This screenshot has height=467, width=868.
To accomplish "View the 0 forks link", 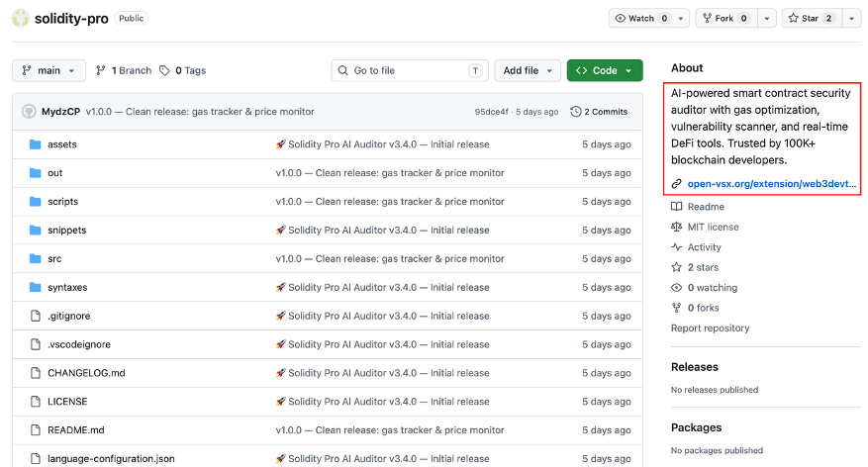I will tap(703, 308).
